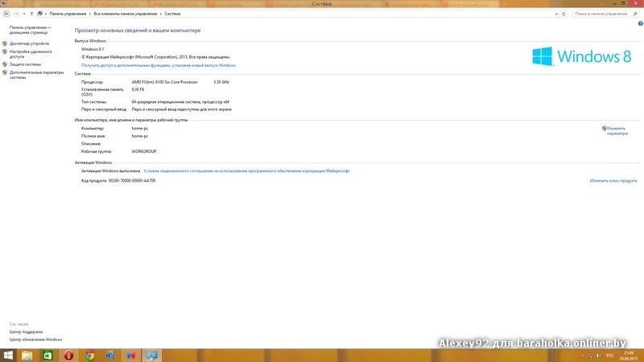This screenshot has width=644, height=362.
Task: Click the heading 'Просмотр основных сведений о вашем компьютере'
Action: click(138, 31)
